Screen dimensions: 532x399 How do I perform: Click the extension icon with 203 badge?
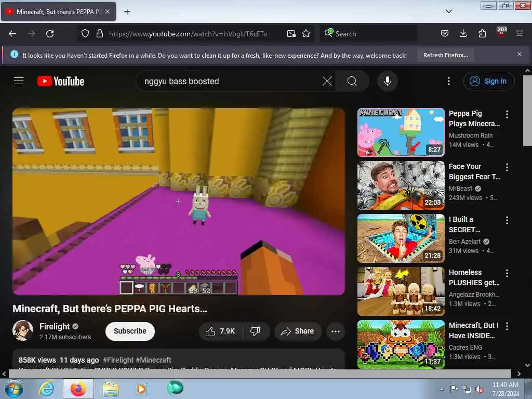[501, 33]
